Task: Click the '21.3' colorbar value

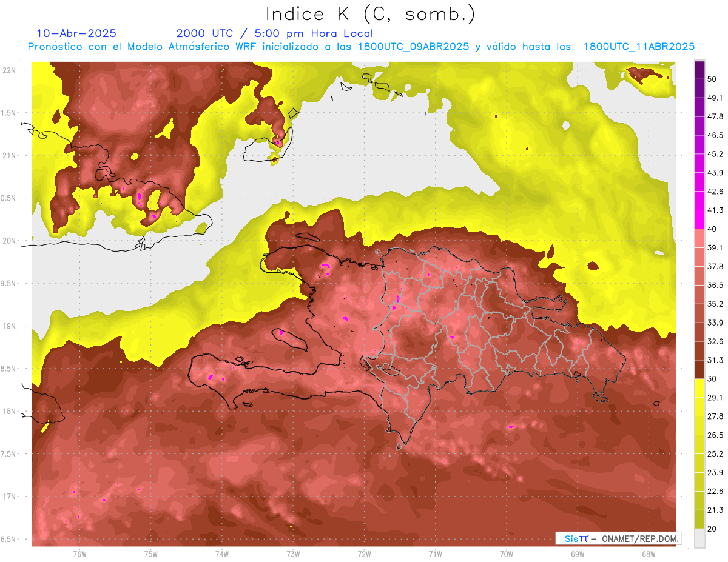Action: 715,510
